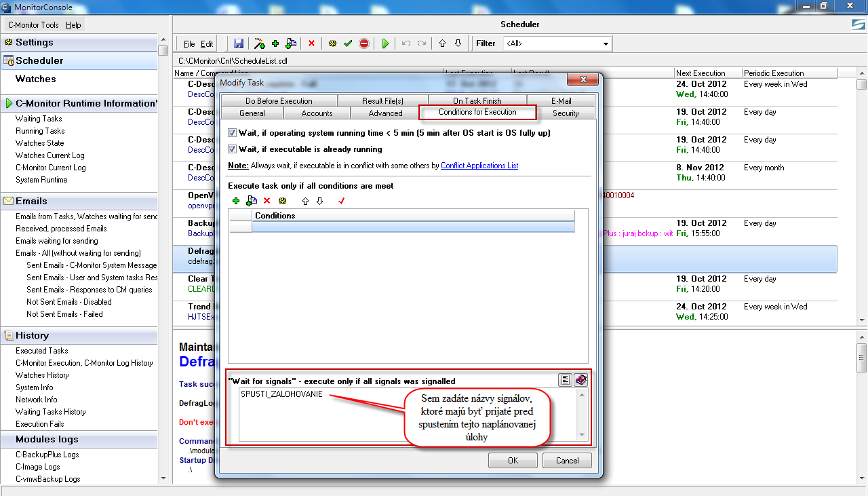Move task up in main toolbar
This screenshot has height=496, width=868.
(442, 43)
